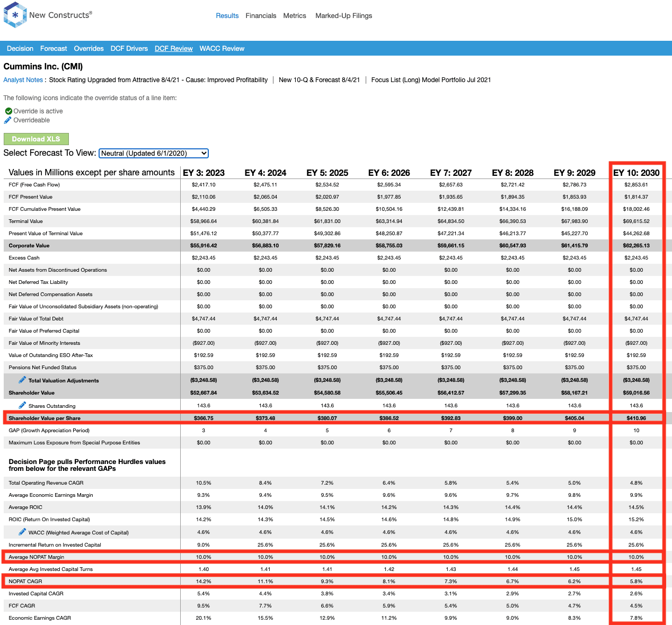672x625 pixels.
Task: Click the Overrideable pencil legend icon
Action: tap(8, 120)
